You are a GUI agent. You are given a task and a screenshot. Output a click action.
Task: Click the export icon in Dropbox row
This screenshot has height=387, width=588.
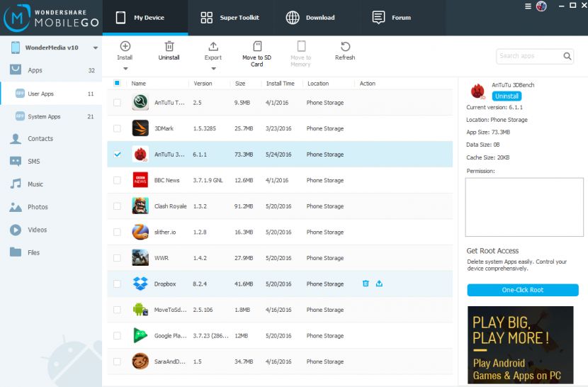379,284
